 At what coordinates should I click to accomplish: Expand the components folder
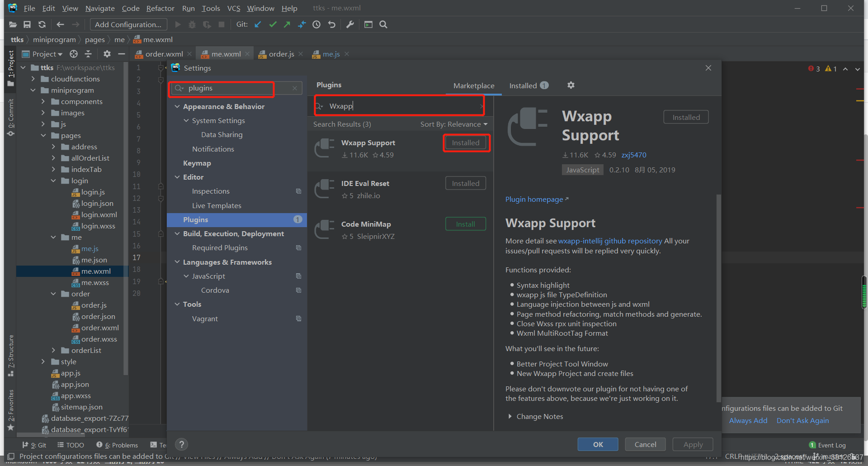pyautogui.click(x=43, y=101)
